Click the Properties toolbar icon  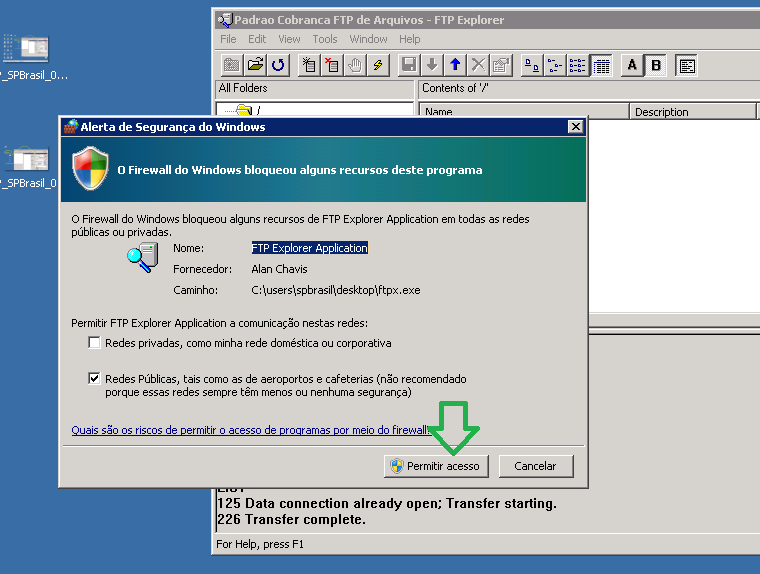coord(502,65)
